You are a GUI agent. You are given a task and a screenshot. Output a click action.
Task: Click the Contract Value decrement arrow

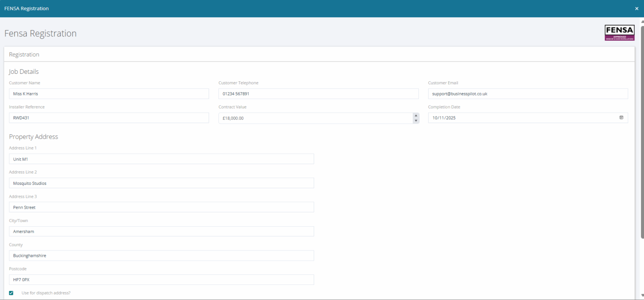pyautogui.click(x=415, y=120)
